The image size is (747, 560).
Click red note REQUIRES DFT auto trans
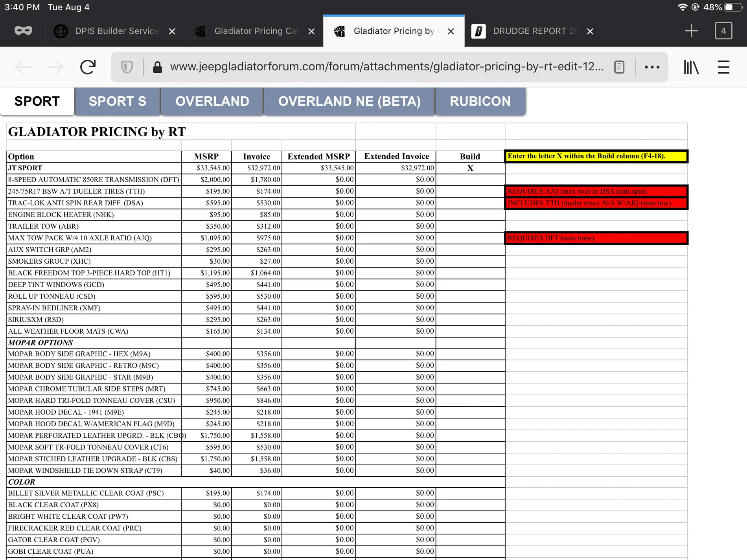pos(596,238)
